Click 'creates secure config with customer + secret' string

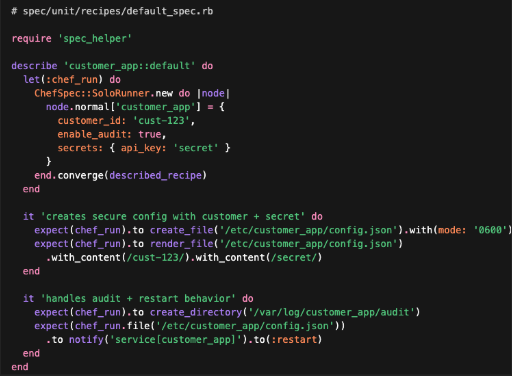coord(173,216)
